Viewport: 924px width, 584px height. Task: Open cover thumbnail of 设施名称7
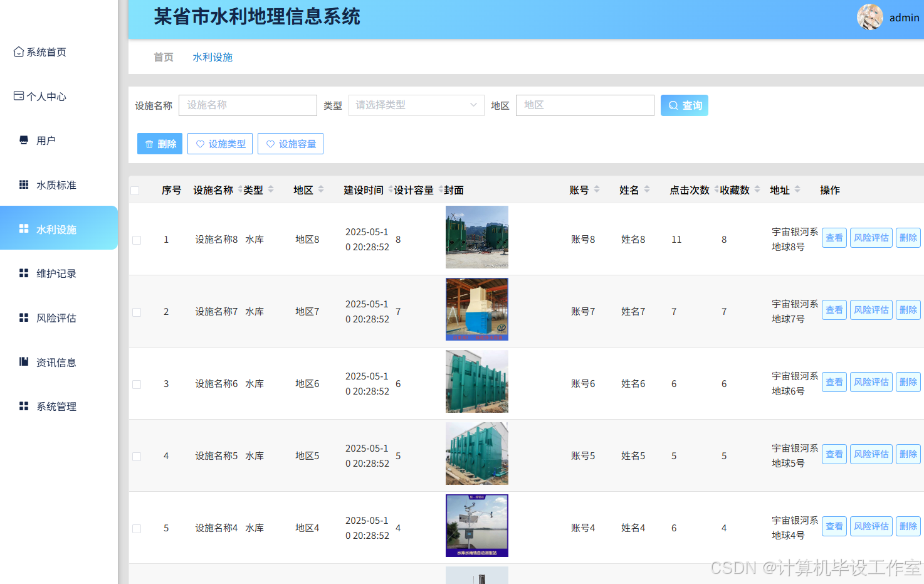pos(477,309)
